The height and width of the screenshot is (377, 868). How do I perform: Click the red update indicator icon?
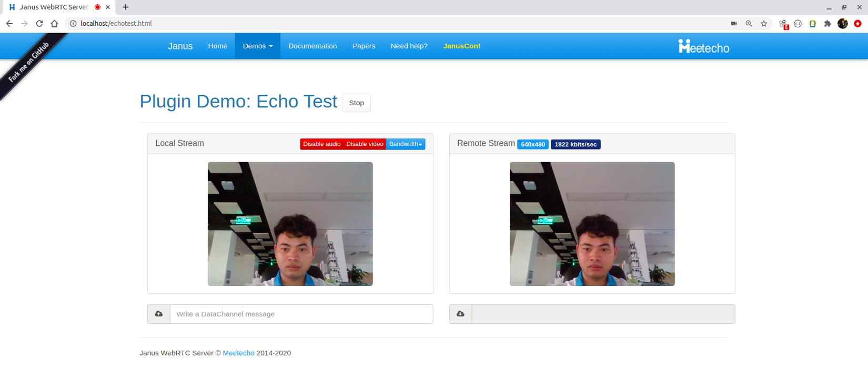click(857, 24)
